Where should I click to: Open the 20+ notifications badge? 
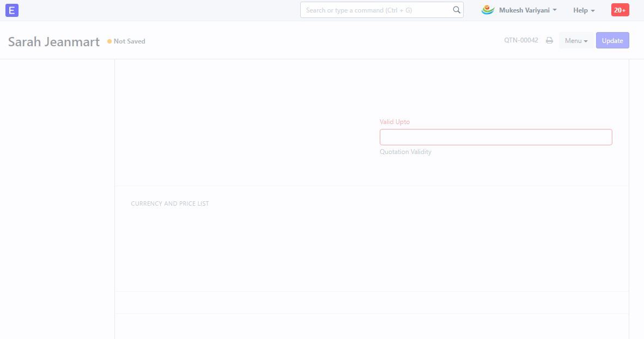[620, 10]
